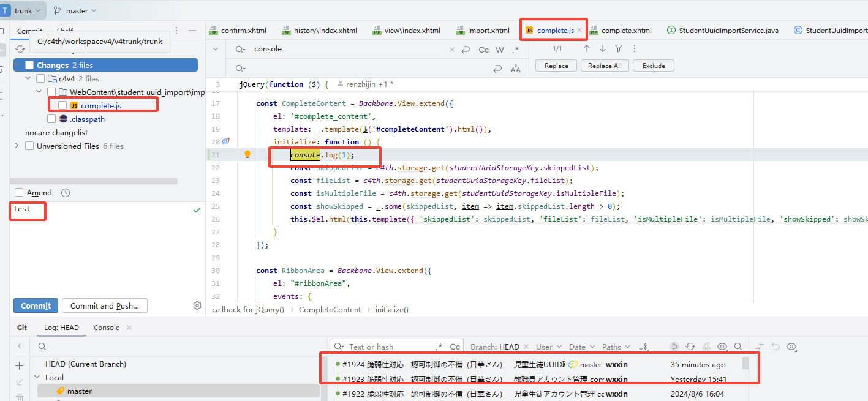Viewport: 868px width, 401px height.
Task: Check the complete.js file checkbox
Action: pyautogui.click(x=62, y=105)
